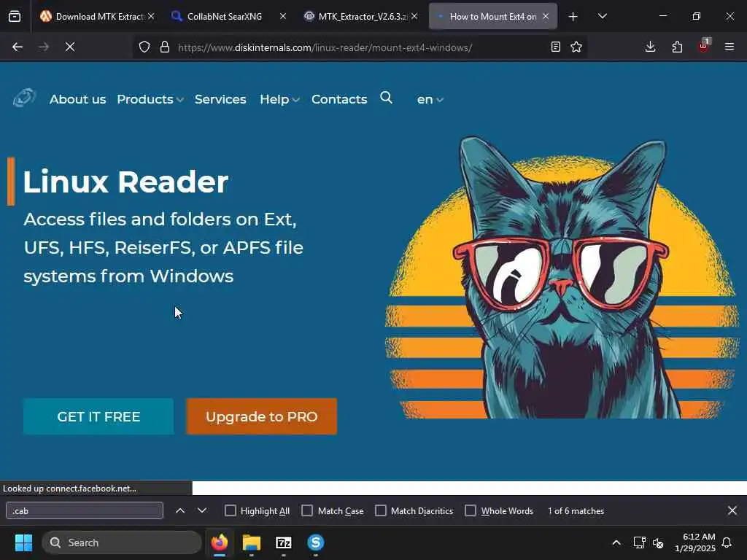Open File Explorer from the taskbar
747x560 pixels.
(x=252, y=542)
